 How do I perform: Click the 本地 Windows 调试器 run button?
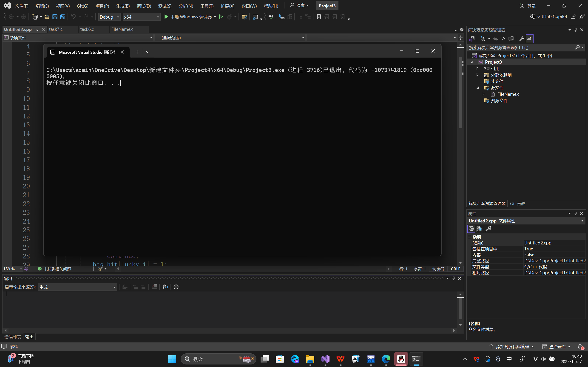(x=188, y=17)
